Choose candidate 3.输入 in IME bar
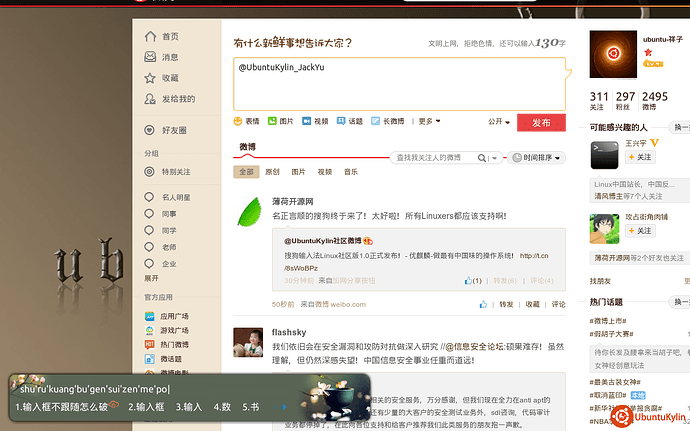 [189, 407]
